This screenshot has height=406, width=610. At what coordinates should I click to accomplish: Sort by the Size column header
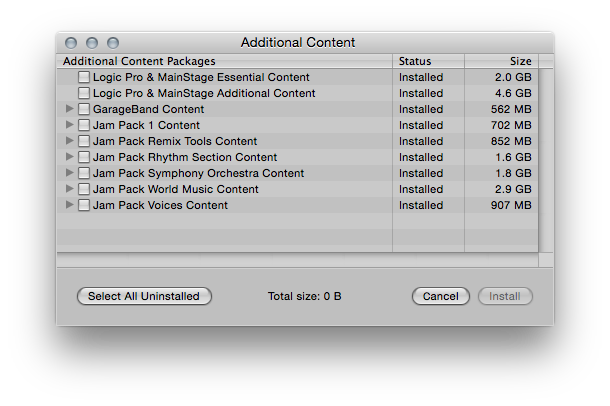pos(502,61)
